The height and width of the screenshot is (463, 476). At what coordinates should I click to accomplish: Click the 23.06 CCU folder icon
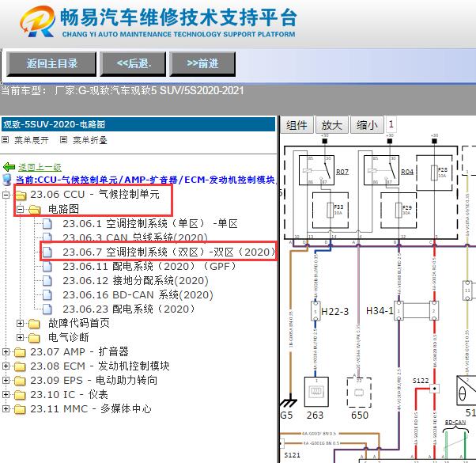tap(21, 195)
